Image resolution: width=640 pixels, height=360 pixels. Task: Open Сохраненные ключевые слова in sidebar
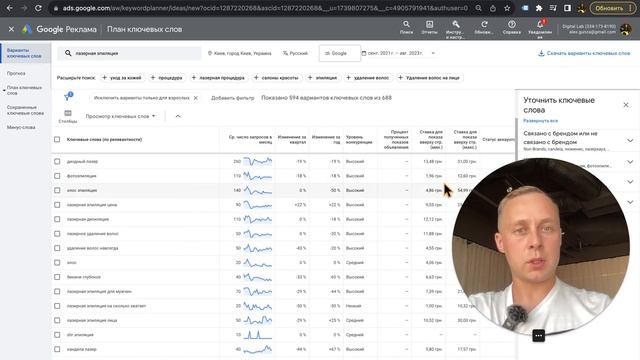point(25,110)
